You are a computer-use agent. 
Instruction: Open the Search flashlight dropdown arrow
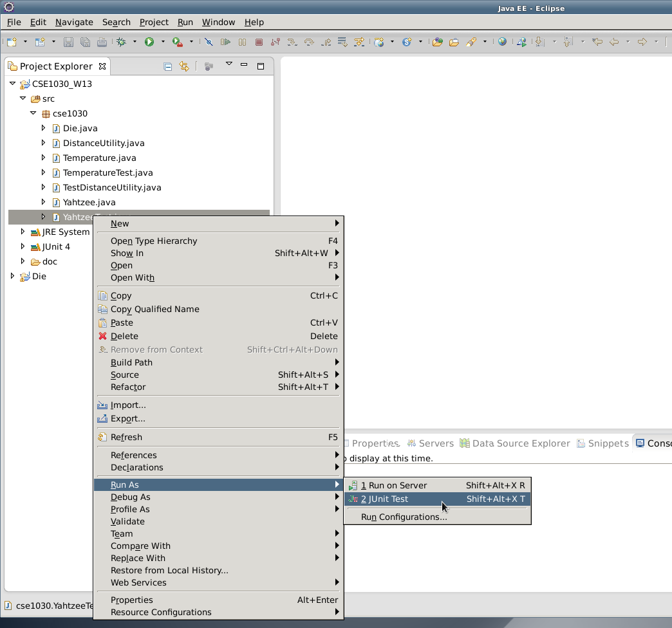485,42
